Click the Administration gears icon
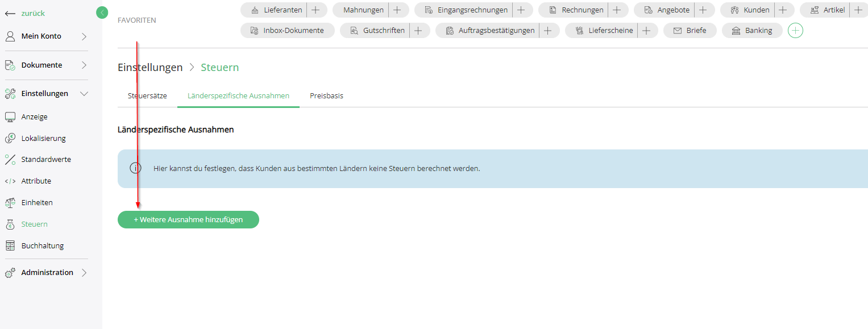The width and height of the screenshot is (868, 329). tap(10, 273)
